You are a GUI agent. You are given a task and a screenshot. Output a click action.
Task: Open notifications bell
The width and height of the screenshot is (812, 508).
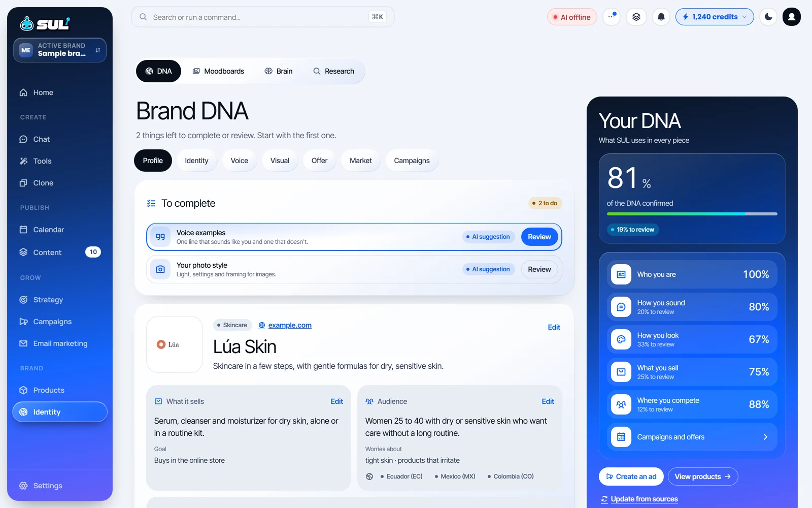pos(661,17)
